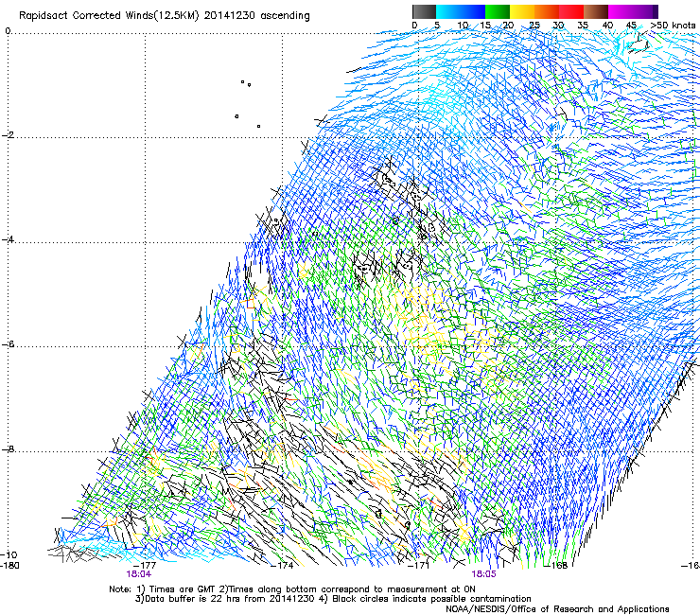Image resolution: width=700 pixels, height=615 pixels.
Task: Click the Rapidscat Corrected Winds title text
Action: [x=165, y=16]
